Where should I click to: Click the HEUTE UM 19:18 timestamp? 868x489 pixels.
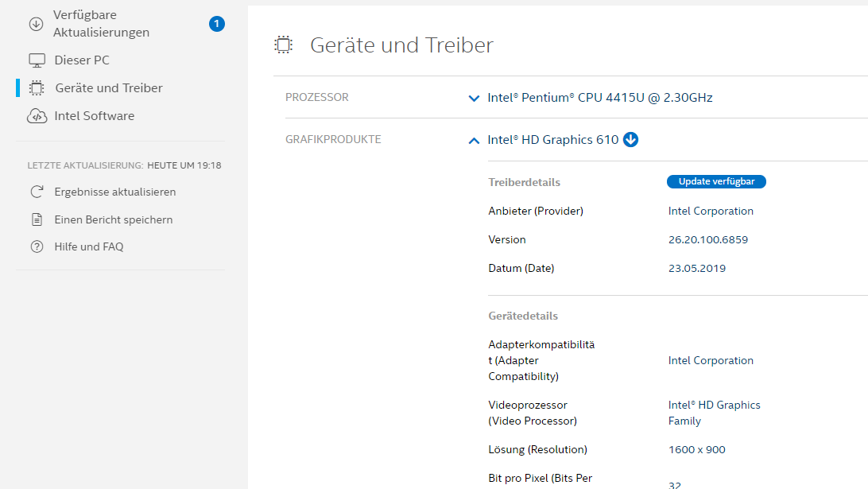click(x=184, y=165)
